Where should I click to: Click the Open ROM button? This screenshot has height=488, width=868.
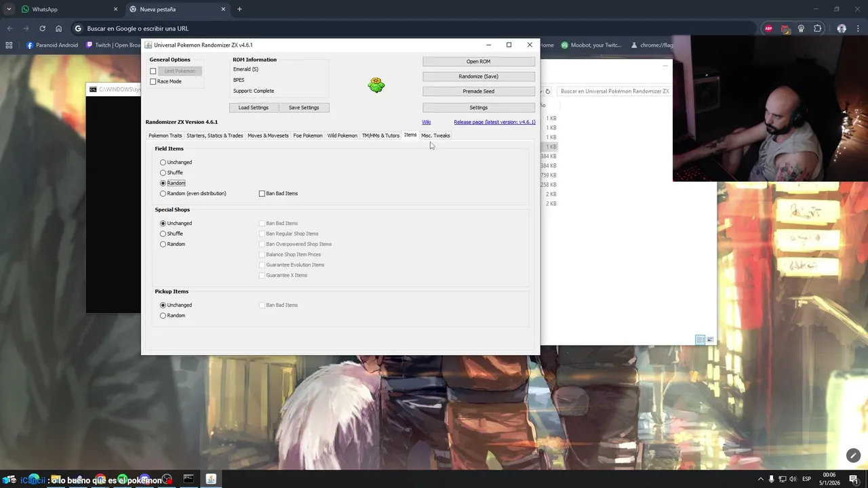click(478, 62)
